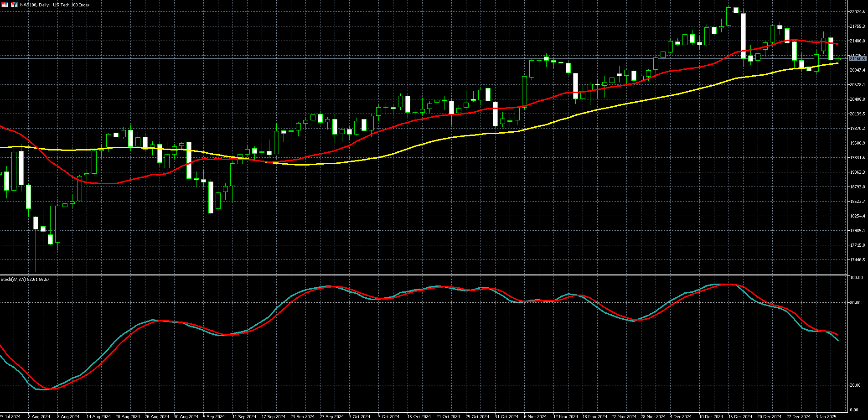Click the 29 Jul 2024 date label

(10, 416)
